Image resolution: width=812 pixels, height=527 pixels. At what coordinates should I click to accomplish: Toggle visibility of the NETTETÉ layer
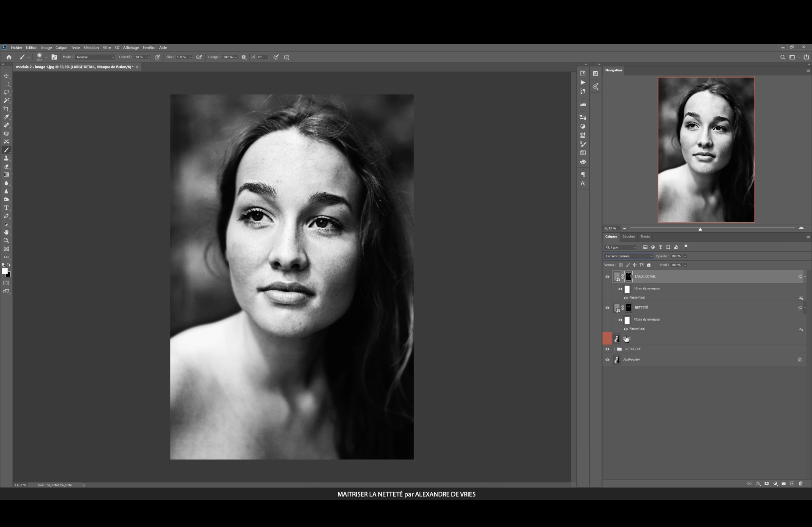tap(607, 308)
